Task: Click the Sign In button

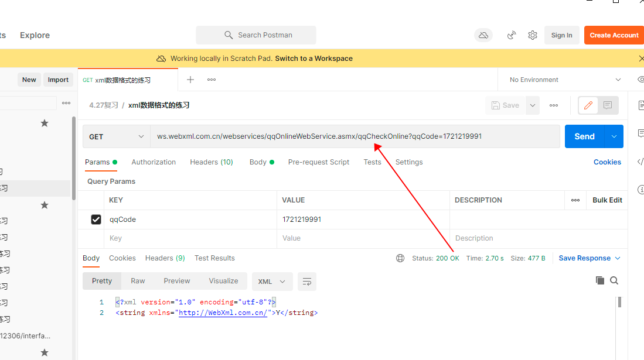Action: pyautogui.click(x=561, y=35)
